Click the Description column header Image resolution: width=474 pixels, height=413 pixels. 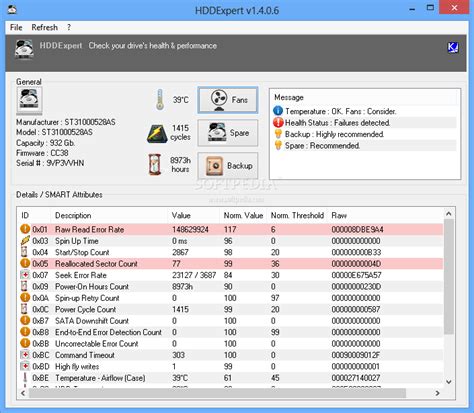click(x=109, y=215)
